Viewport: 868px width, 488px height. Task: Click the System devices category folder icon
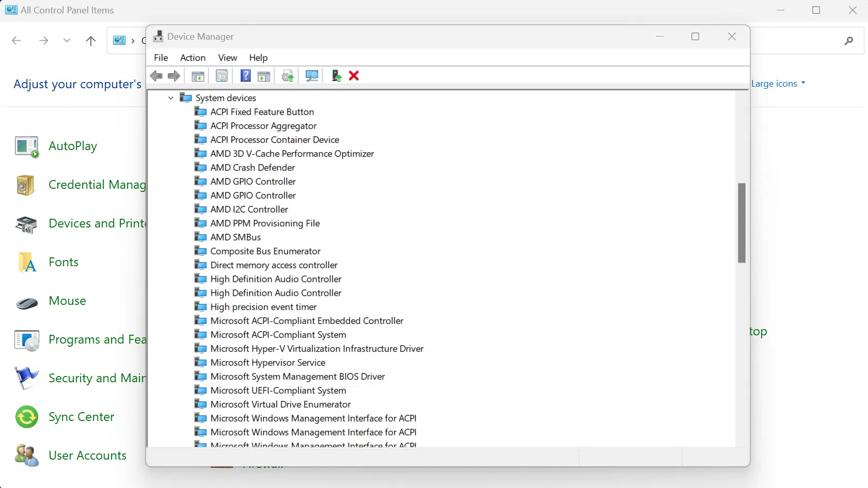pos(186,97)
